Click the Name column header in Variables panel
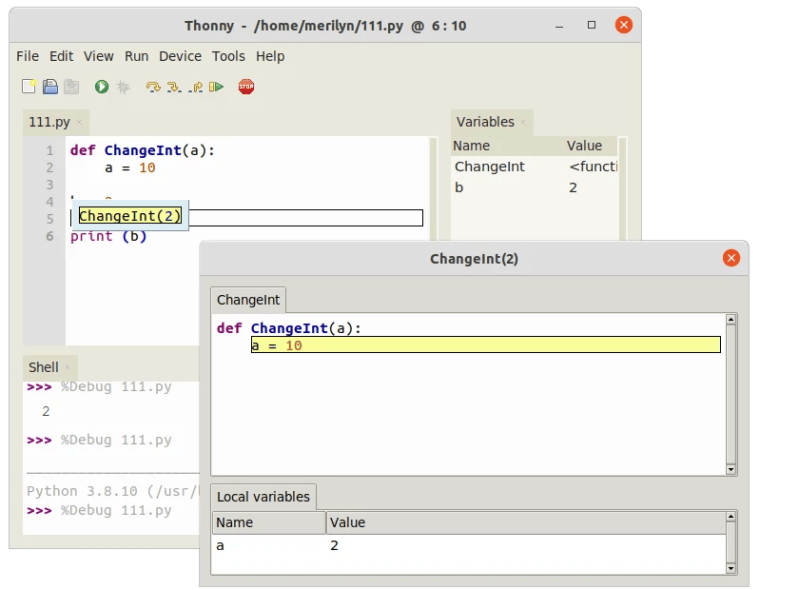 pyautogui.click(x=508, y=146)
